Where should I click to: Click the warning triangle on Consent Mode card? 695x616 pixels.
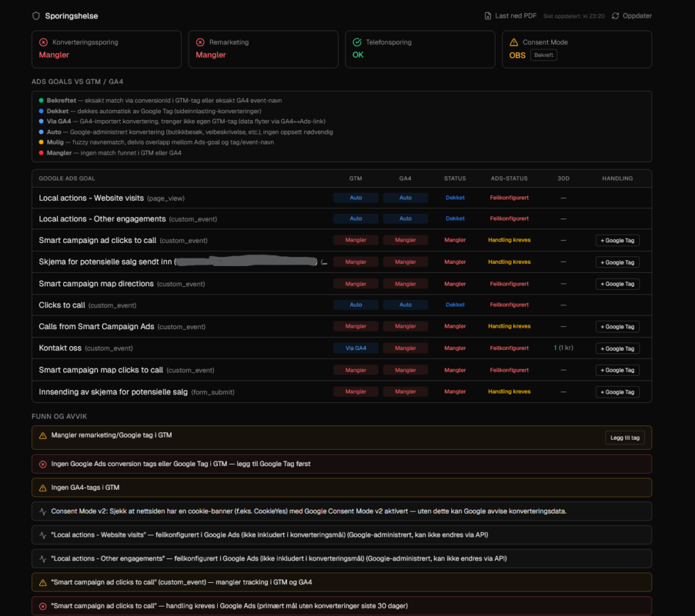[x=514, y=42]
